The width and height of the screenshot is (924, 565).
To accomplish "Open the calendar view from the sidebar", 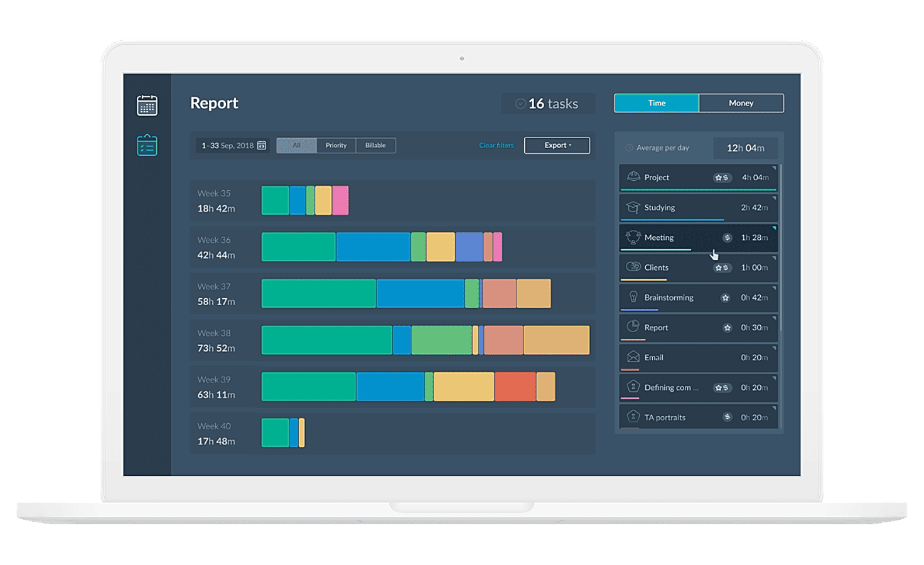I will click(x=147, y=105).
